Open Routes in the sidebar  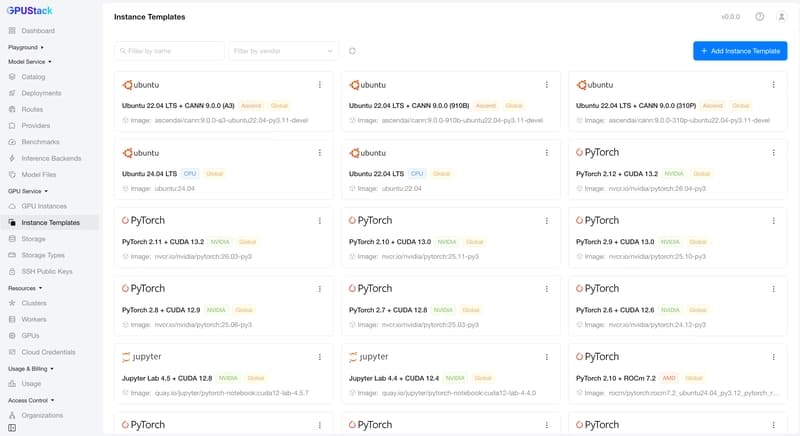click(32, 109)
